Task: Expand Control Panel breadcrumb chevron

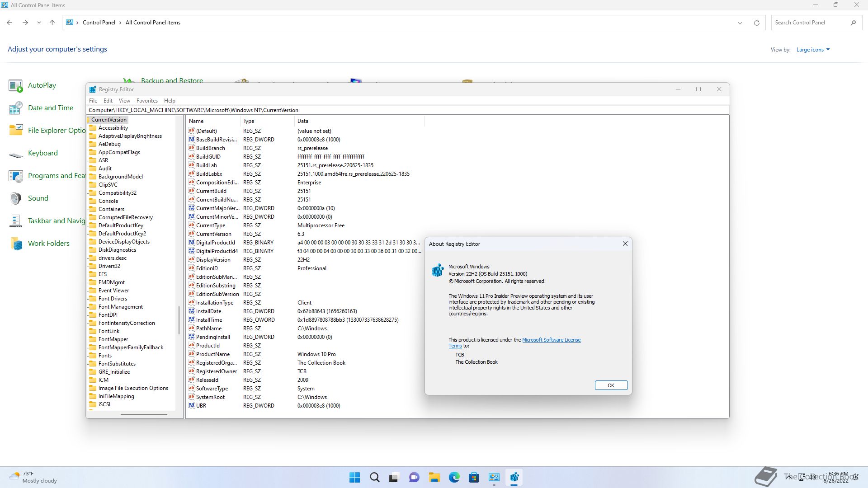Action: coord(120,23)
